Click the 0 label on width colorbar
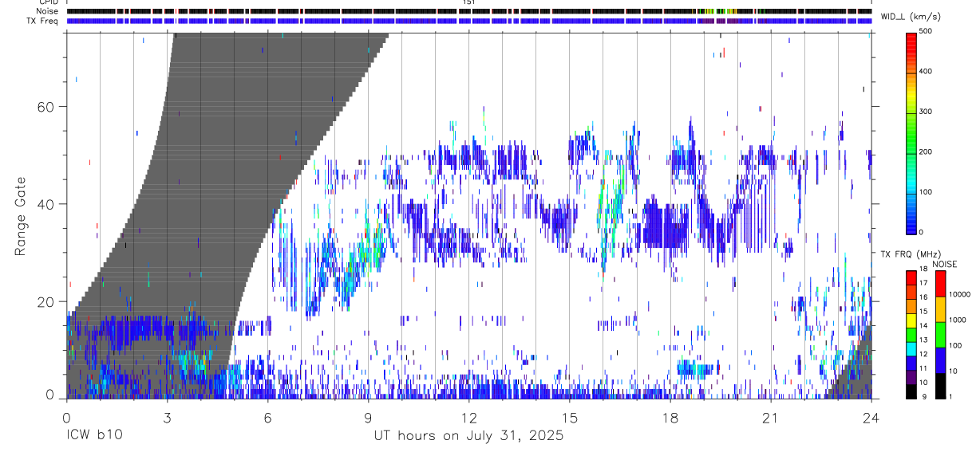Viewport: 980px width, 452px height. [x=922, y=232]
